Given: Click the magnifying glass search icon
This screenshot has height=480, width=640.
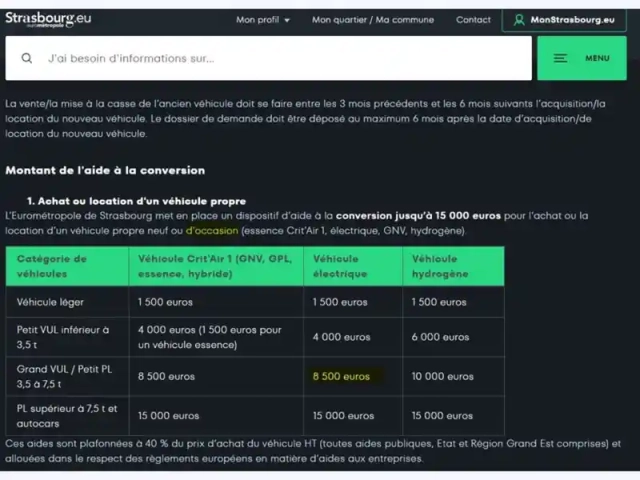Looking at the screenshot, I should [x=26, y=59].
